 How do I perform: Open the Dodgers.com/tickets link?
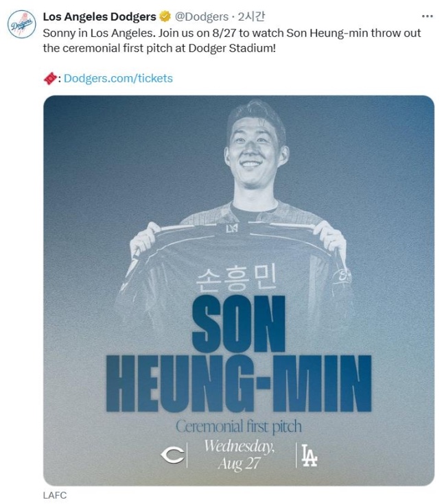coord(118,78)
